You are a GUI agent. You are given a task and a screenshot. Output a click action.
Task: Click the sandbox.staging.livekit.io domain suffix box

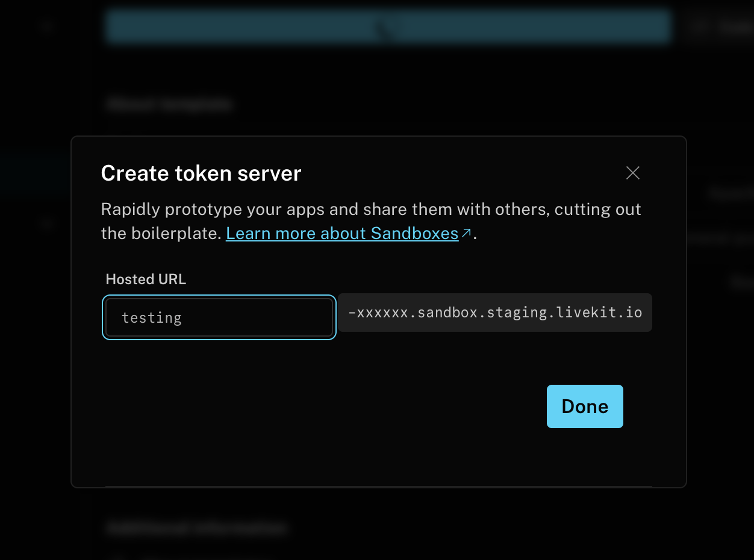494,313
